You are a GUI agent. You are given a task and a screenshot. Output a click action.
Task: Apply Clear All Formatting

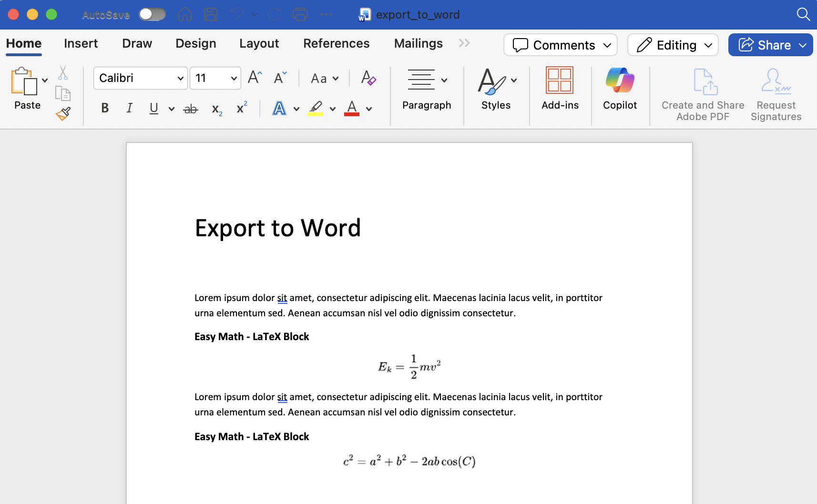point(369,78)
